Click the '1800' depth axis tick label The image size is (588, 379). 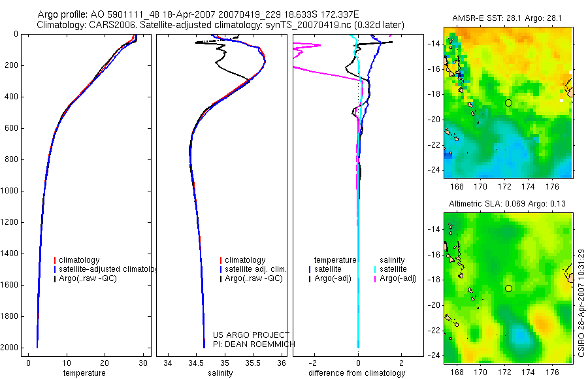9,316
